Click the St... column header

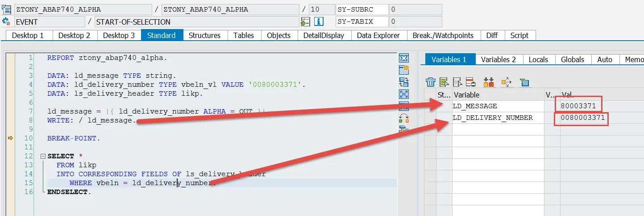pos(444,95)
